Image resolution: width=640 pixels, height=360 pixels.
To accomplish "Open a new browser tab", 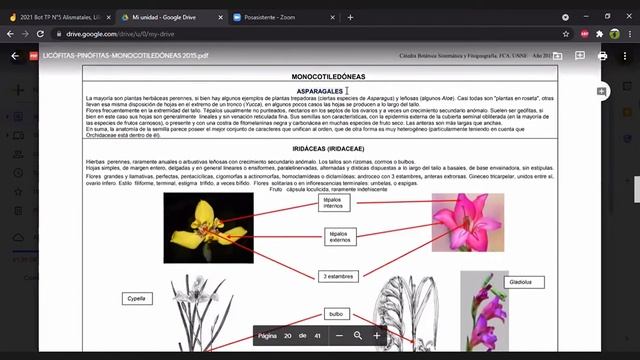I will [x=350, y=18].
